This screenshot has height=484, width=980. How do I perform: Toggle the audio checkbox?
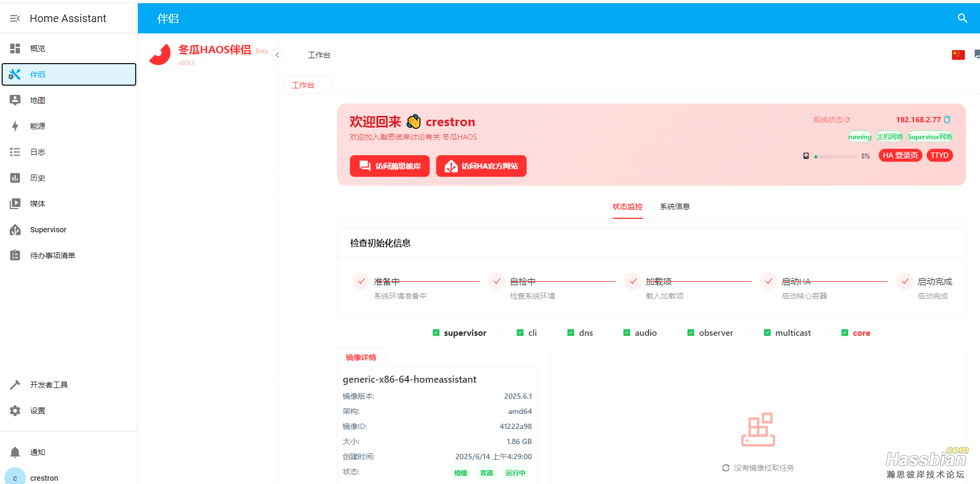pos(627,333)
